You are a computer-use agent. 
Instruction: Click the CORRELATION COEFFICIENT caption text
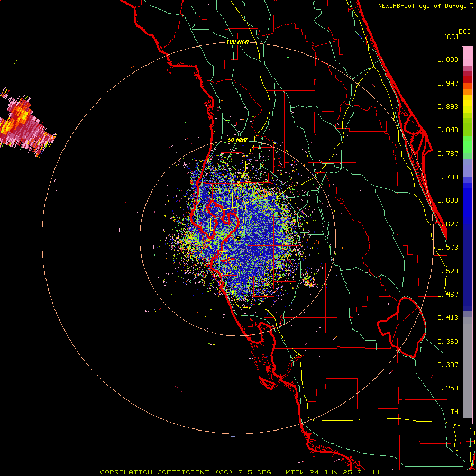(x=167, y=472)
